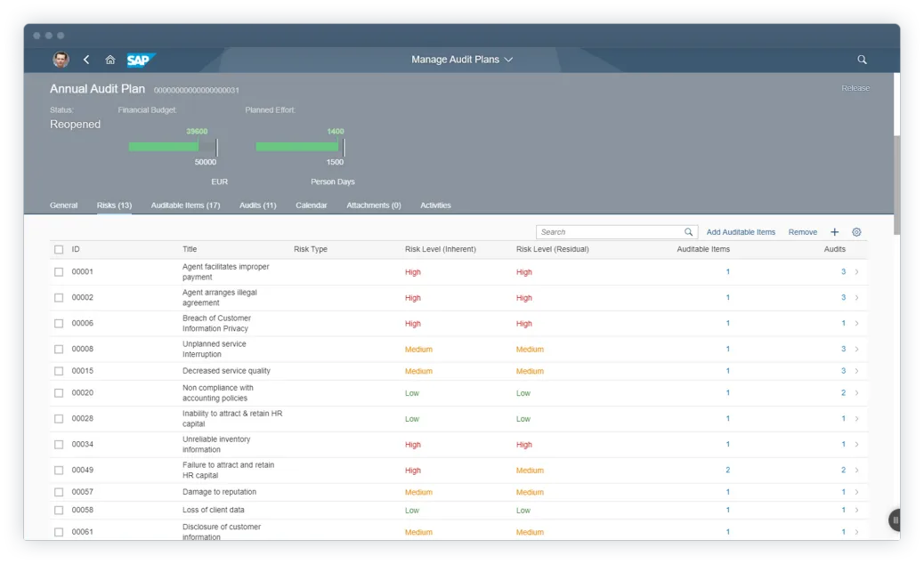Open the overflow panel icon at bottom right
Viewport: 924px width, 564px height.
coord(894,520)
